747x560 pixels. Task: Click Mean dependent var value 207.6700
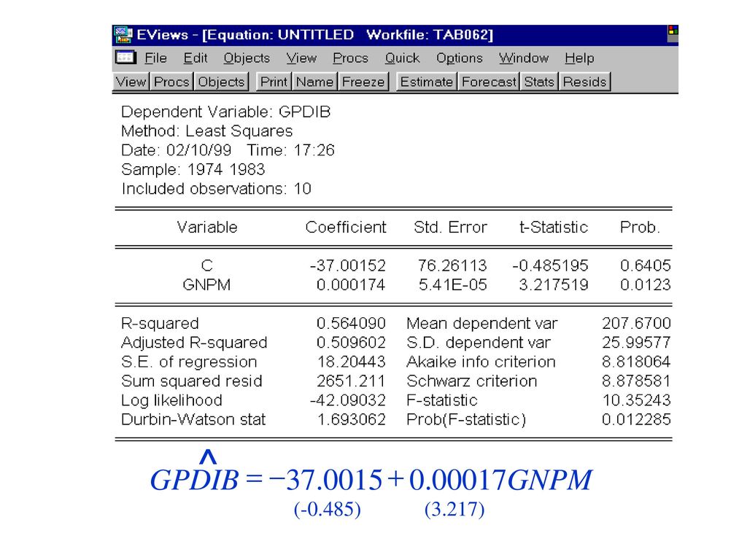tap(636, 323)
